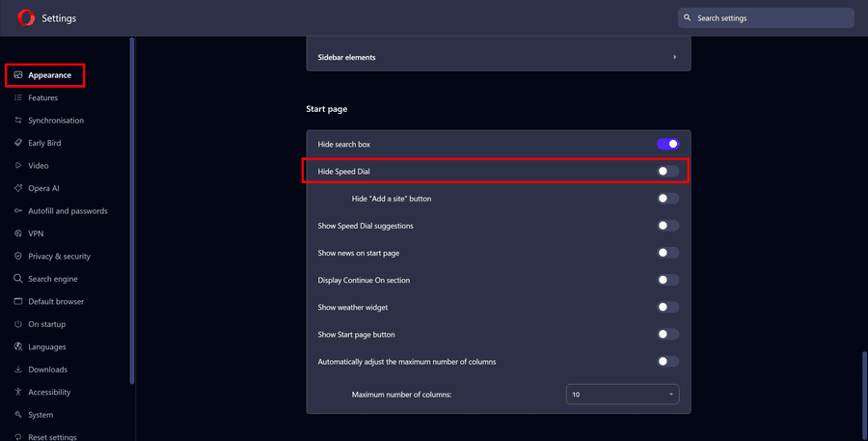Enable Show Start page button toggle
The image size is (868, 441).
point(667,334)
